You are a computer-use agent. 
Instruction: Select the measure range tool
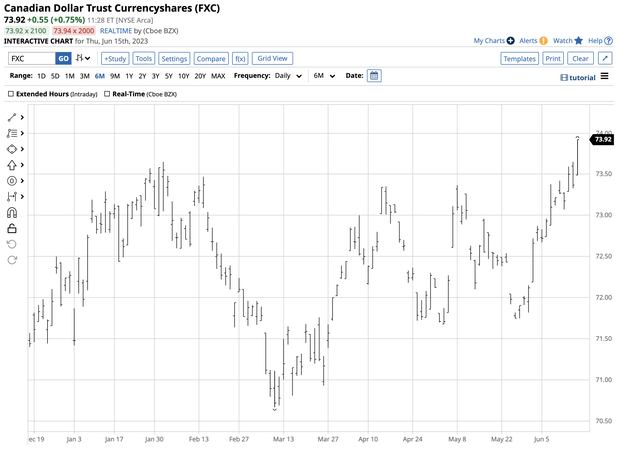coord(12,197)
